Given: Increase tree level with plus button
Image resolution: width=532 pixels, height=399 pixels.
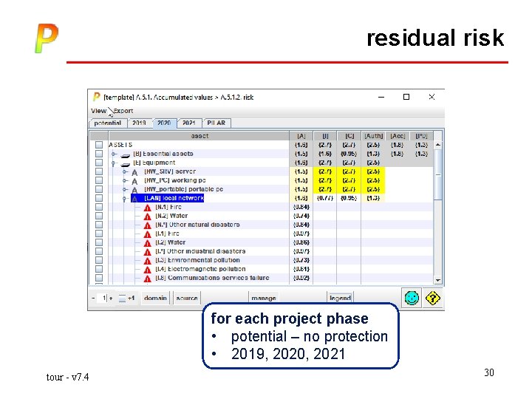Looking at the screenshot, I should (111, 299).
